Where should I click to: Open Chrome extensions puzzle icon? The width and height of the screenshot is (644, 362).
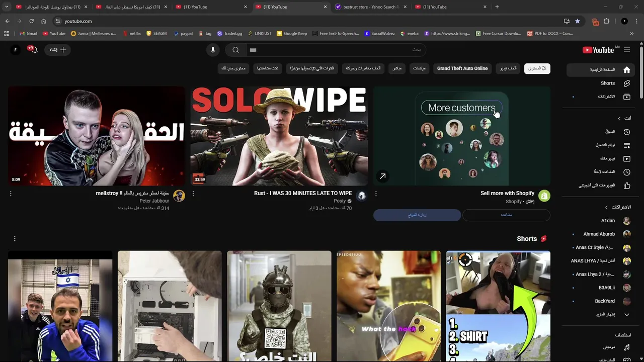pos(606,21)
